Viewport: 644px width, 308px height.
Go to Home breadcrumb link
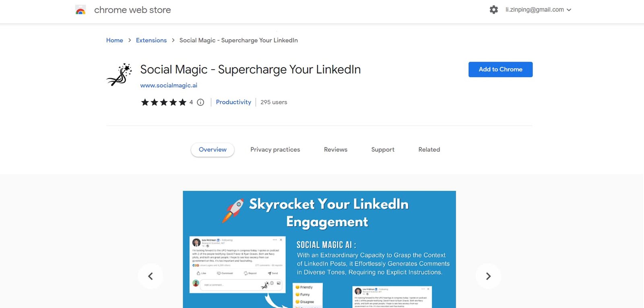(115, 40)
